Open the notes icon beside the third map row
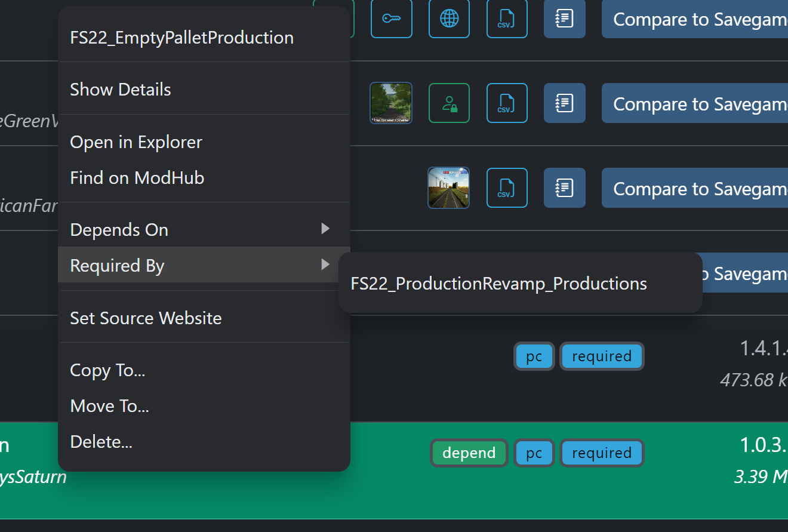Image resolution: width=788 pixels, height=532 pixels. (x=564, y=187)
